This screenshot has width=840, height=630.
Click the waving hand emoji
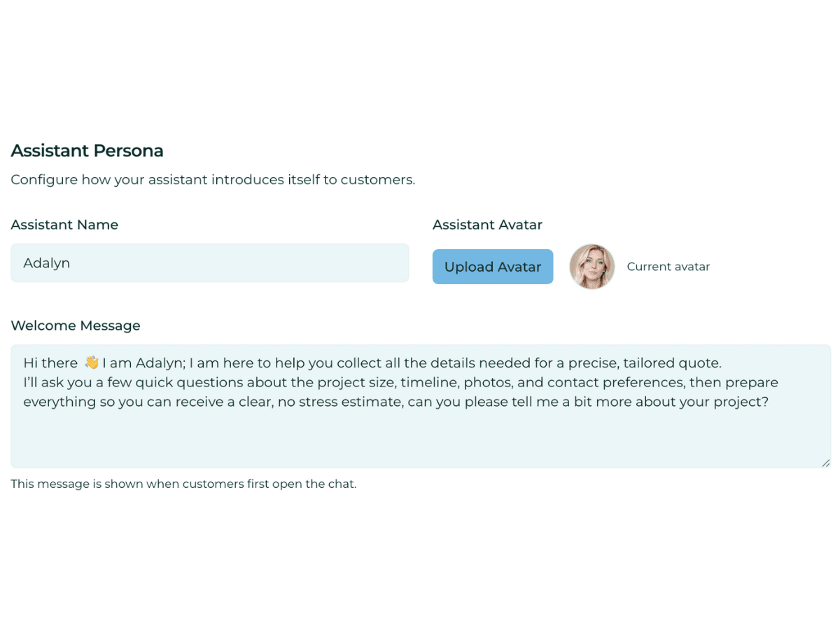[x=88, y=362]
